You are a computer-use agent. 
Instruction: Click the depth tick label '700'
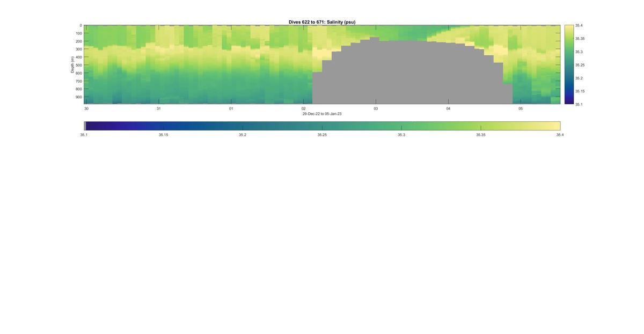pyautogui.click(x=79, y=81)
